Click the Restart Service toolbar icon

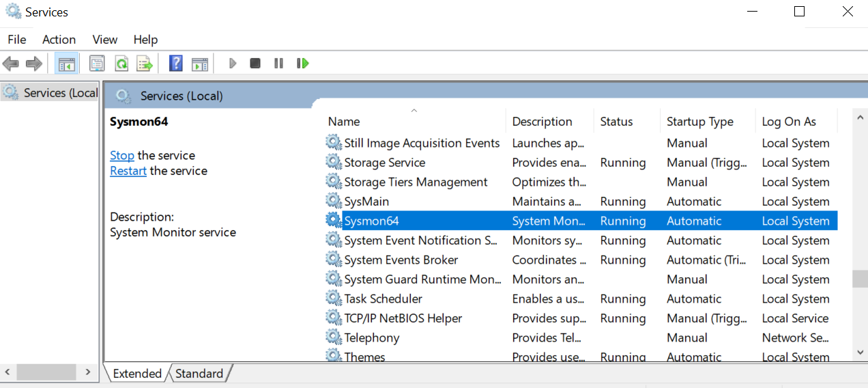click(x=303, y=64)
